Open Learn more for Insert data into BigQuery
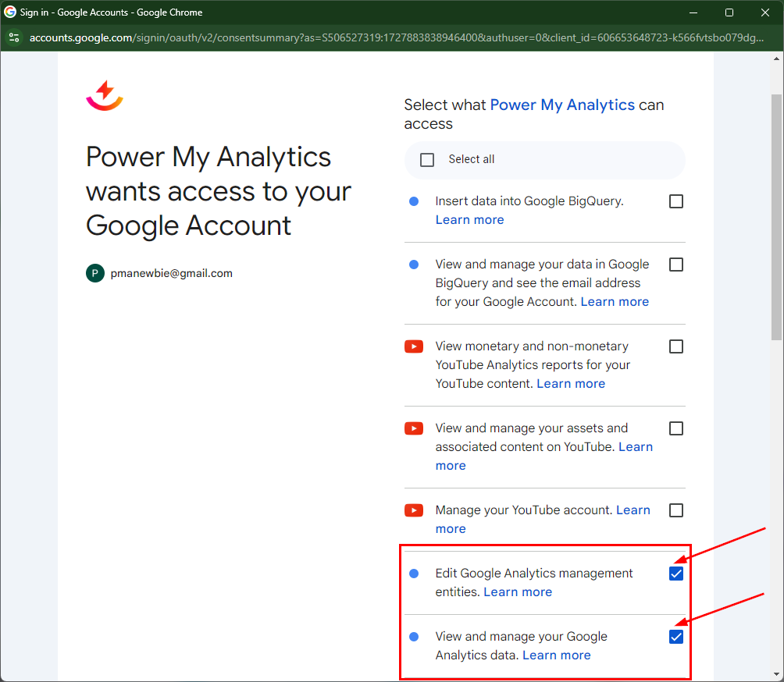The width and height of the screenshot is (784, 682). (469, 220)
